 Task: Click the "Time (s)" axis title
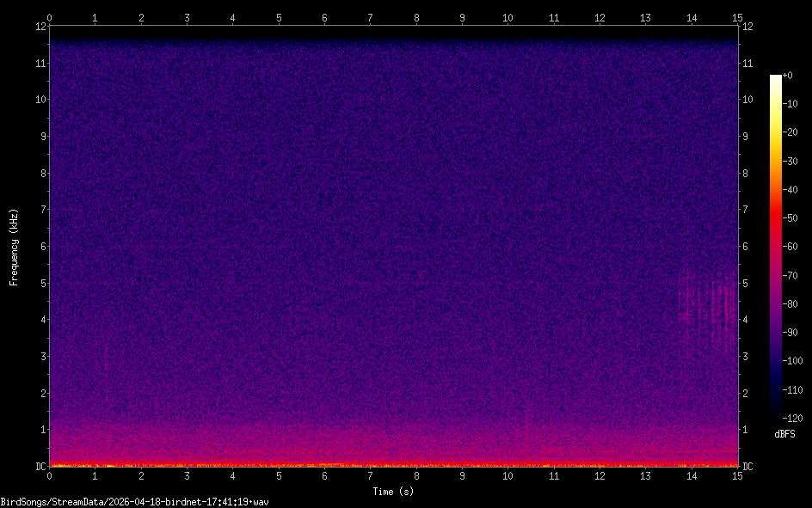click(x=393, y=492)
